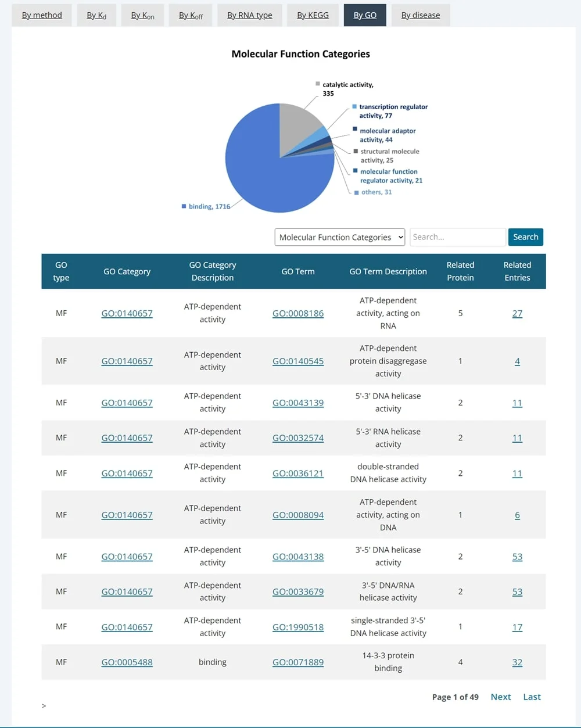Open related entries link 6

point(517,515)
